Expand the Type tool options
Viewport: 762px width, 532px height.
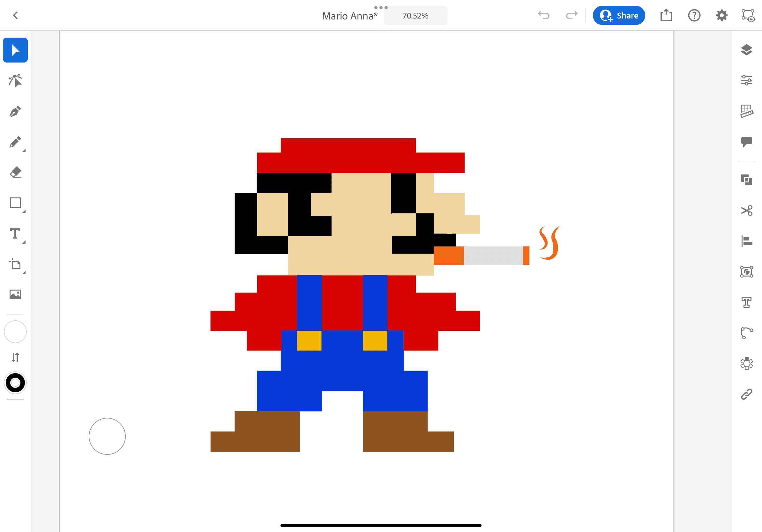point(24,242)
